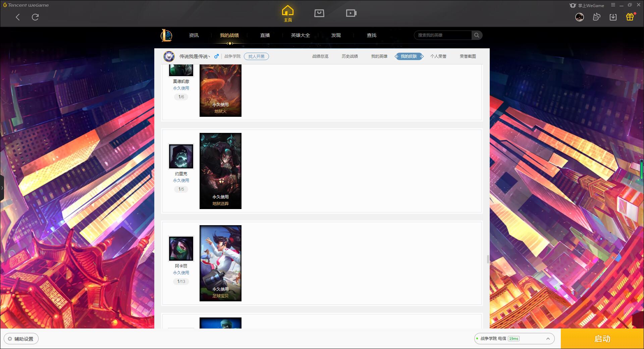Viewport: 644px width, 349px height.
Task: Switch to 历史战绩 section
Action: (x=350, y=56)
